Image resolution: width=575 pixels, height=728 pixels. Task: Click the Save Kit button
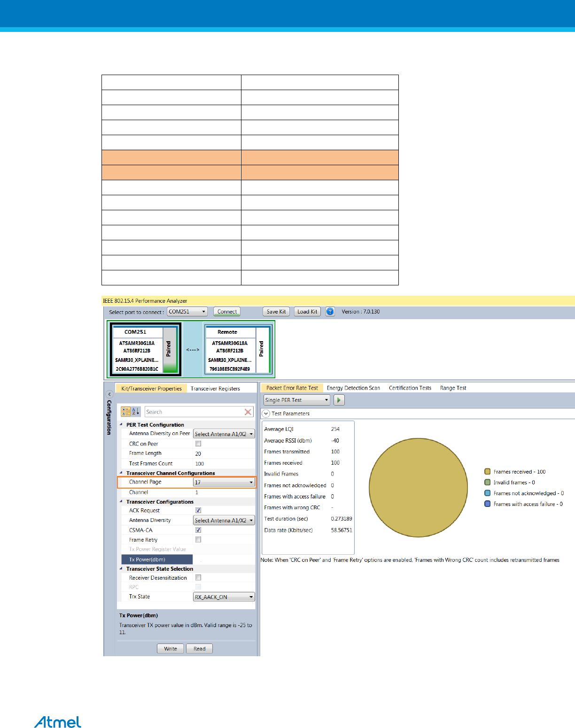pyautogui.click(x=276, y=312)
